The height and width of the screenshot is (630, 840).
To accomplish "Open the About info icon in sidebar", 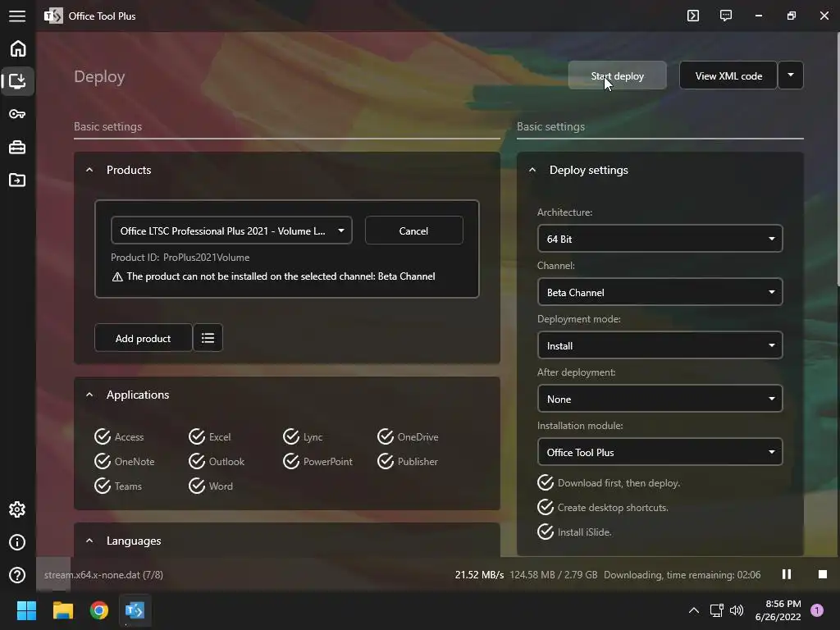I will (17, 542).
